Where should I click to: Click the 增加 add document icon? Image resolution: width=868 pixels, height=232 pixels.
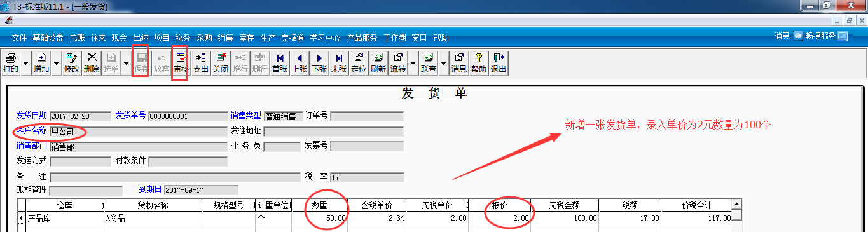click(x=41, y=62)
